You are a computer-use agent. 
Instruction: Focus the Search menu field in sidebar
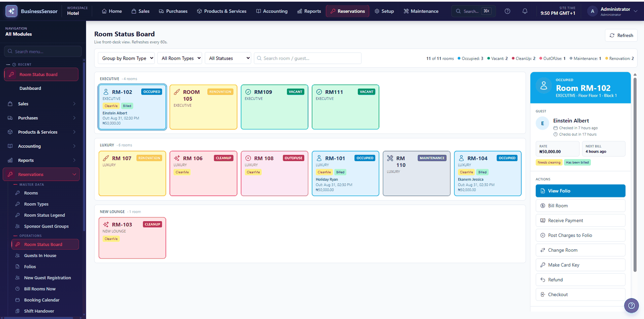point(43,52)
